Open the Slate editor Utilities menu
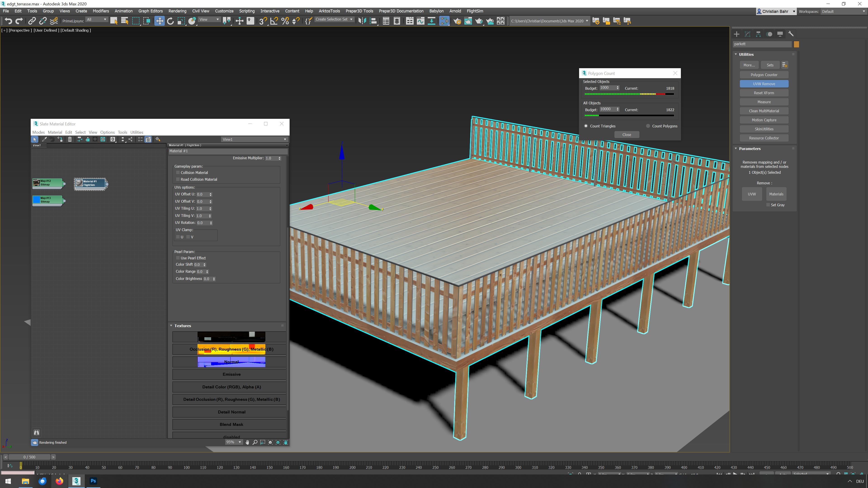 137,132
